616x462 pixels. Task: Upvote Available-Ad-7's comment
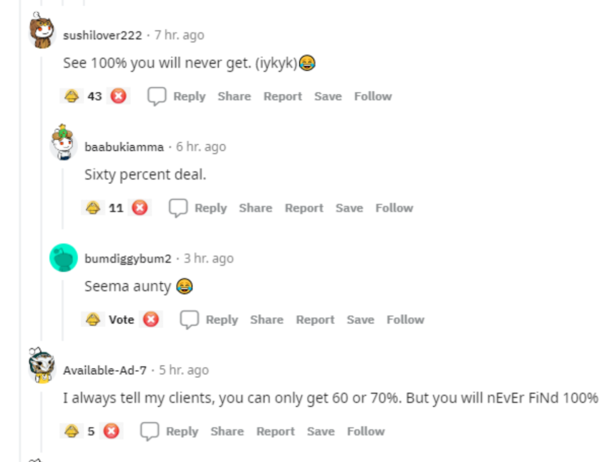tap(71, 431)
